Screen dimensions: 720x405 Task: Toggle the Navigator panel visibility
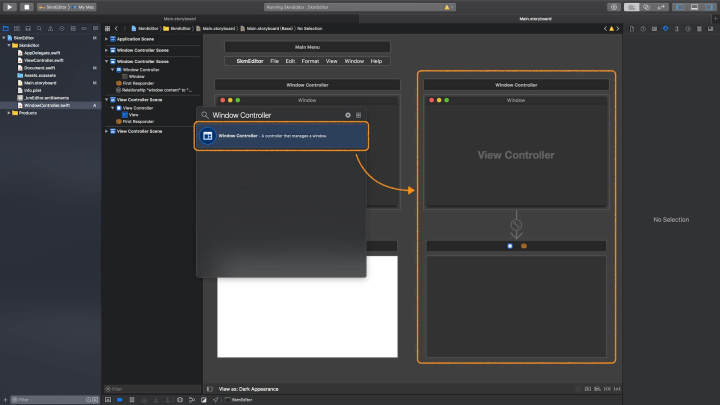pyautogui.click(x=679, y=7)
